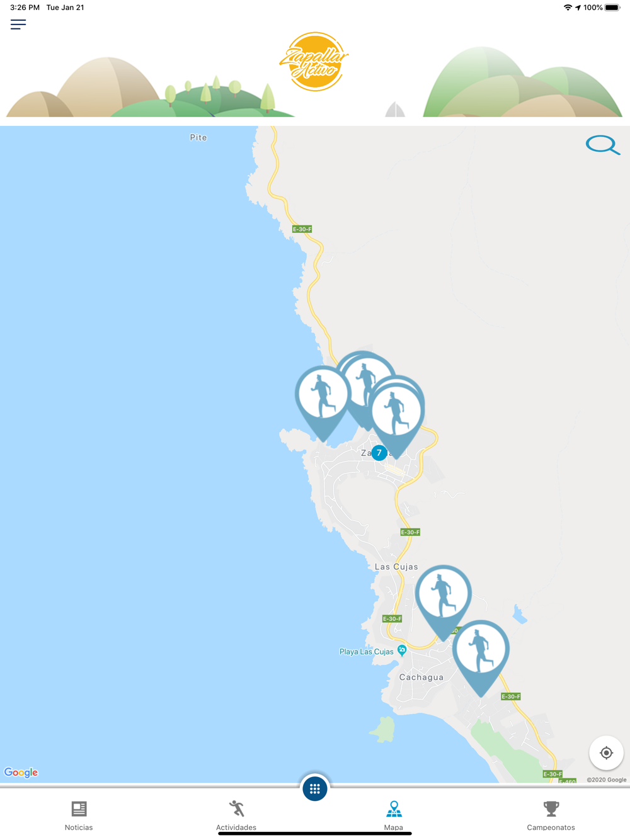The image size is (630, 840).
Task: Tap the Cachagua place label
Action: 421,678
